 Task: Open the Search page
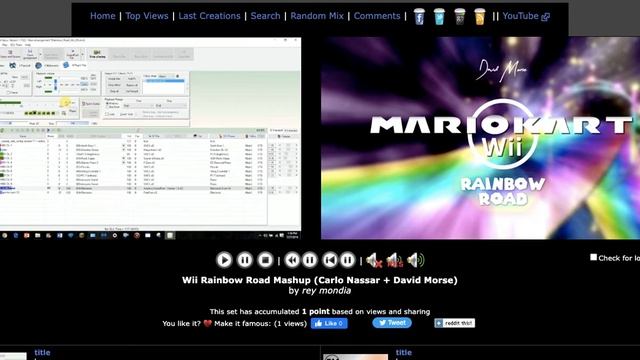click(x=265, y=16)
